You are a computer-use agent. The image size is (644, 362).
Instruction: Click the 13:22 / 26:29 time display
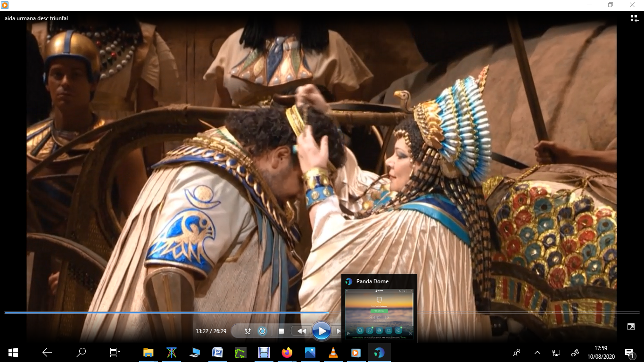point(211,331)
